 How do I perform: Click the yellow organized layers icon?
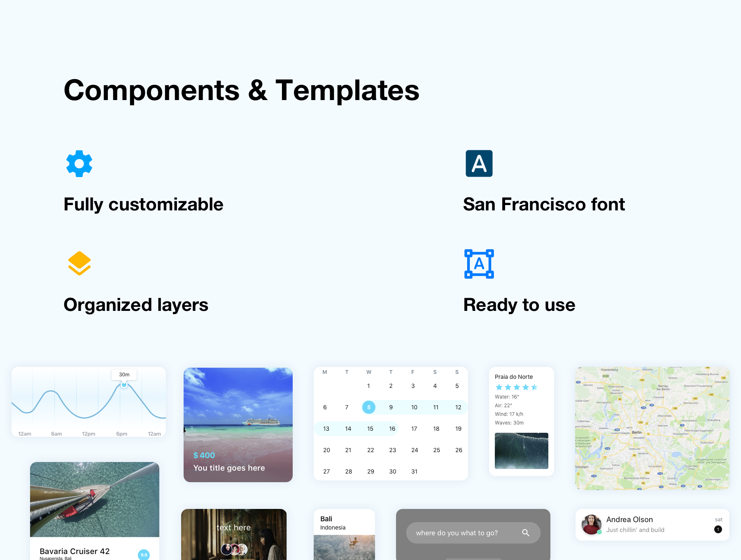[79, 263]
